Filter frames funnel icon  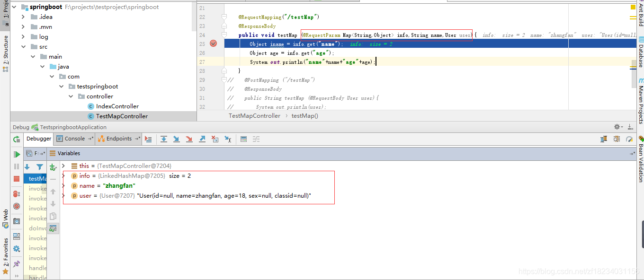point(40,167)
